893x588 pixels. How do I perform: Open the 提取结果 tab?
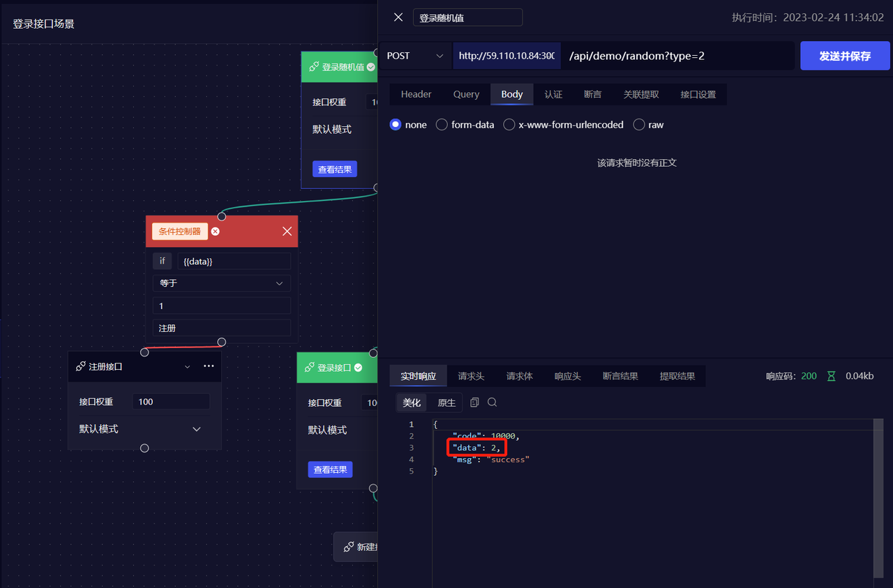click(x=677, y=376)
